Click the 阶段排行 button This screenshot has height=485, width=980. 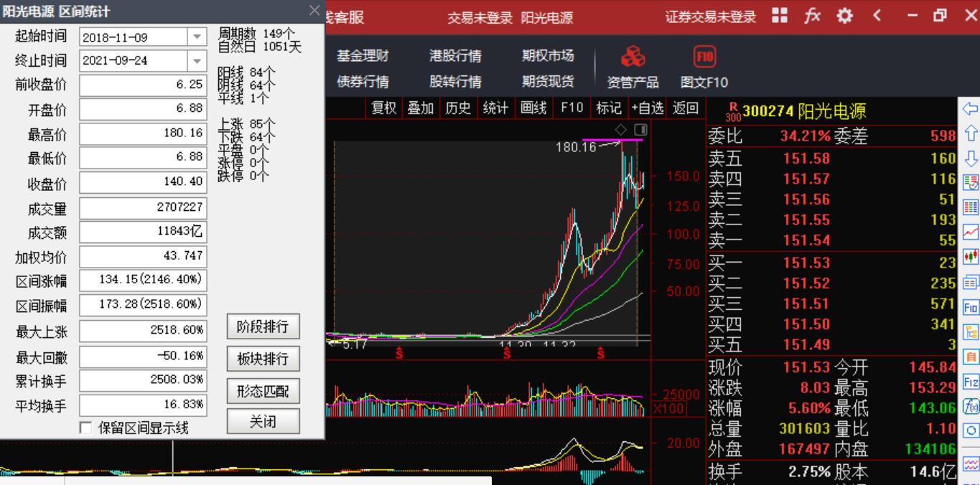coord(263,326)
